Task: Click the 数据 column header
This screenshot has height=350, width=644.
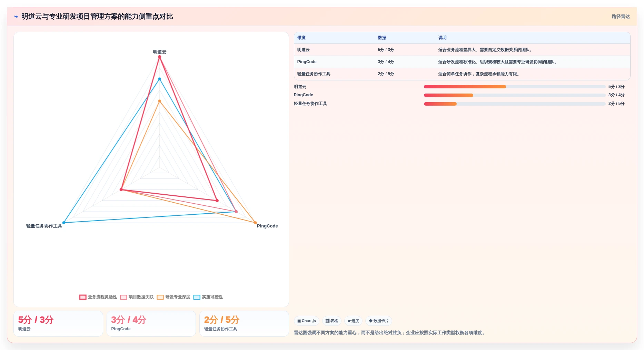Action: point(382,38)
